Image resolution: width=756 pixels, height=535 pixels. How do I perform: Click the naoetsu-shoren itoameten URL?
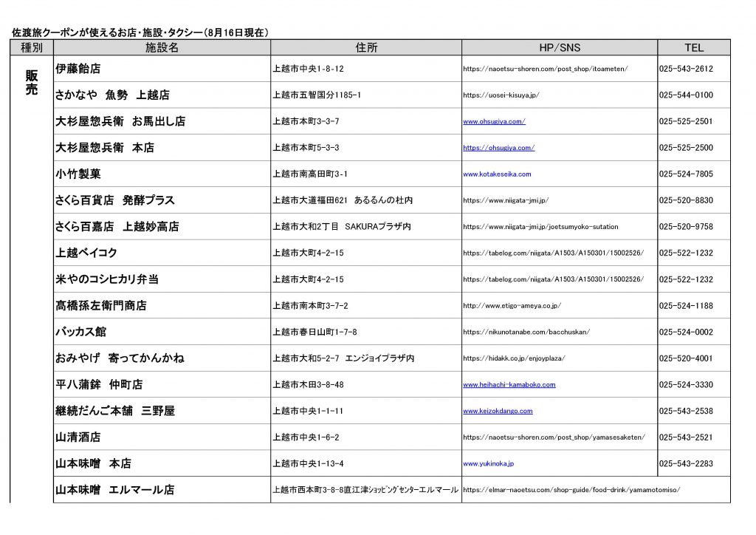pyautogui.click(x=545, y=69)
